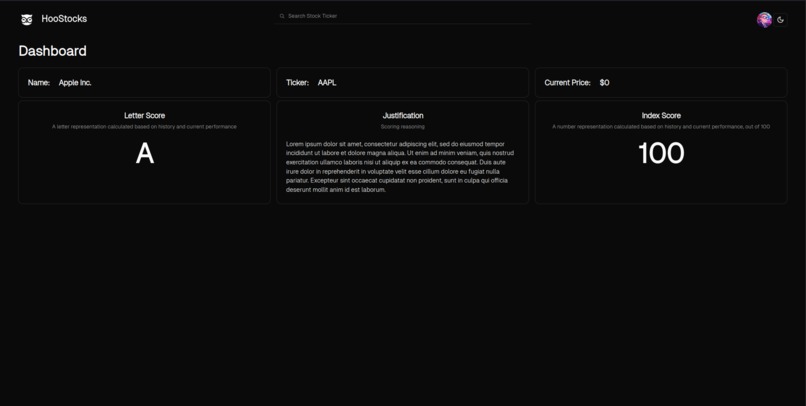The width and height of the screenshot is (806, 406).
Task: Click the 'Index Score' card title
Action: (661, 116)
